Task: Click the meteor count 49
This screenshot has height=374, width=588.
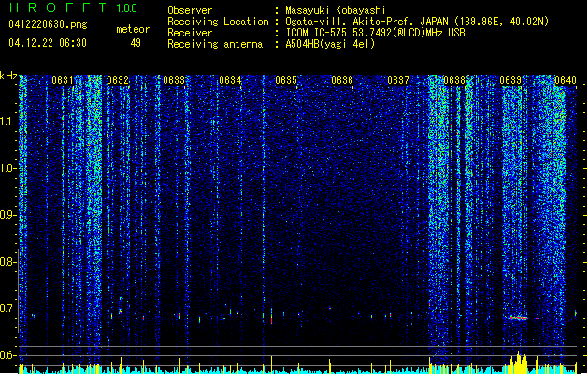Action: [136, 43]
